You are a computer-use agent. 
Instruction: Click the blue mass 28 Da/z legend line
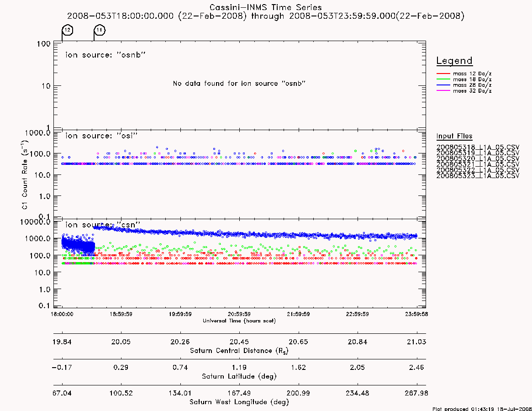tap(443, 85)
